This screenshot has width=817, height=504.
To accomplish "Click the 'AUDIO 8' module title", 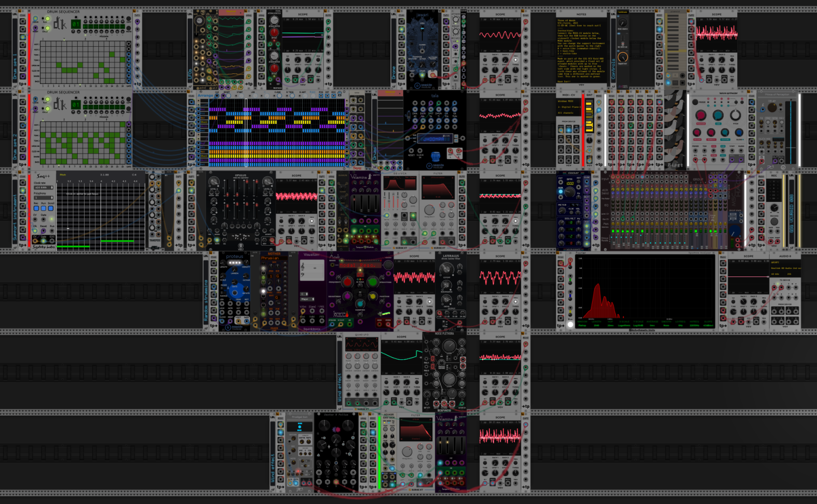I will [x=785, y=256].
